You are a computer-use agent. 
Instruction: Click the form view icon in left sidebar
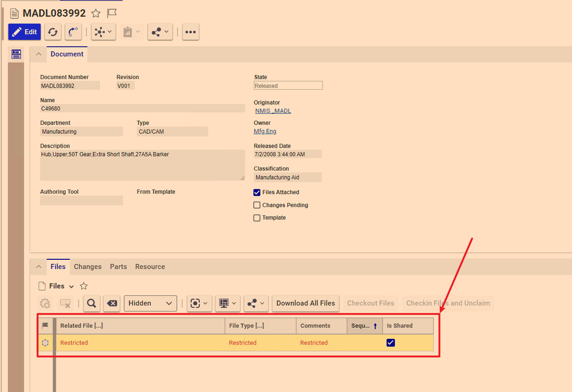click(16, 54)
